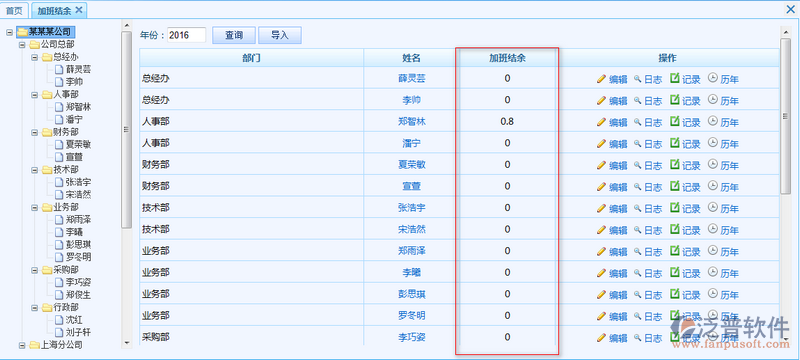Click the document icon beside 沈红 in tree

click(59, 320)
